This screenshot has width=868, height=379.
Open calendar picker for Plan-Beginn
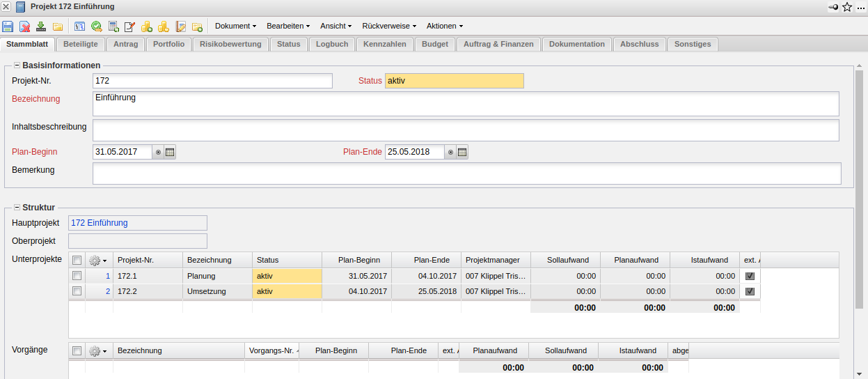pyautogui.click(x=170, y=152)
